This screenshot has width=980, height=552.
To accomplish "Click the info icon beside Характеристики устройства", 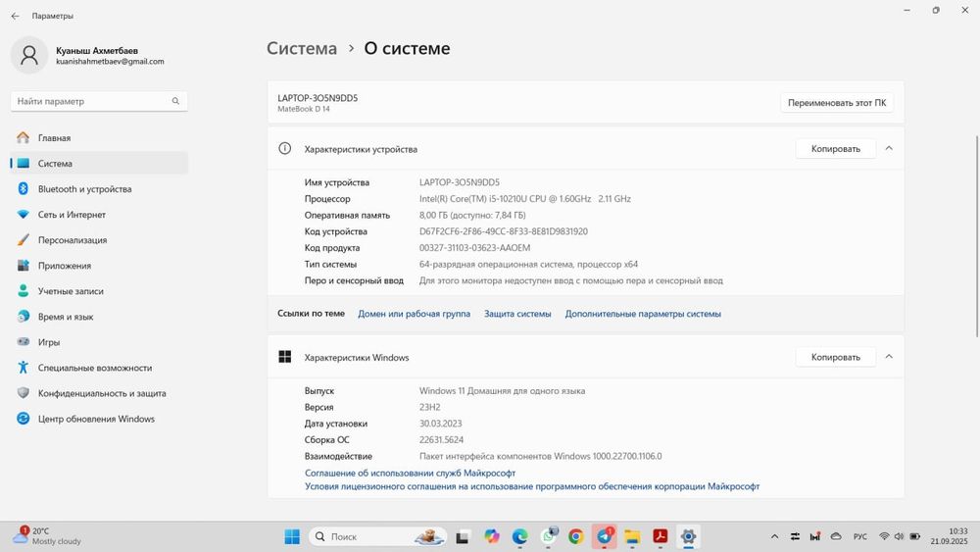I will pyautogui.click(x=284, y=148).
